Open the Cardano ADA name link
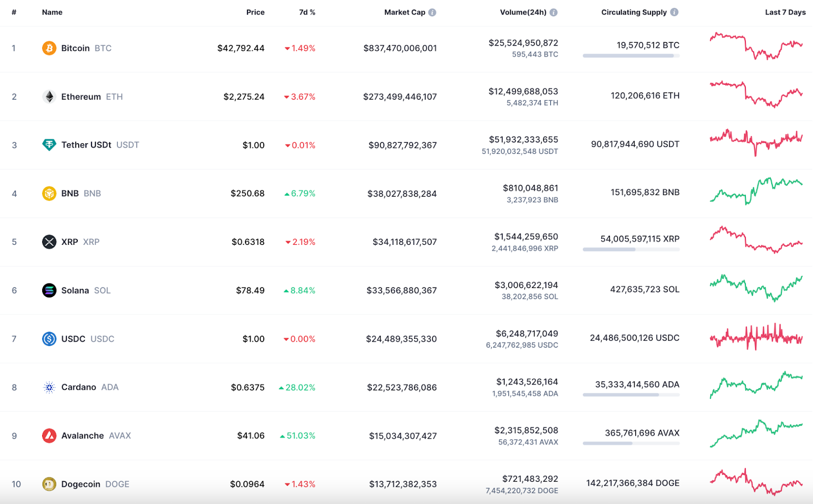The image size is (813, 504). pos(90,387)
